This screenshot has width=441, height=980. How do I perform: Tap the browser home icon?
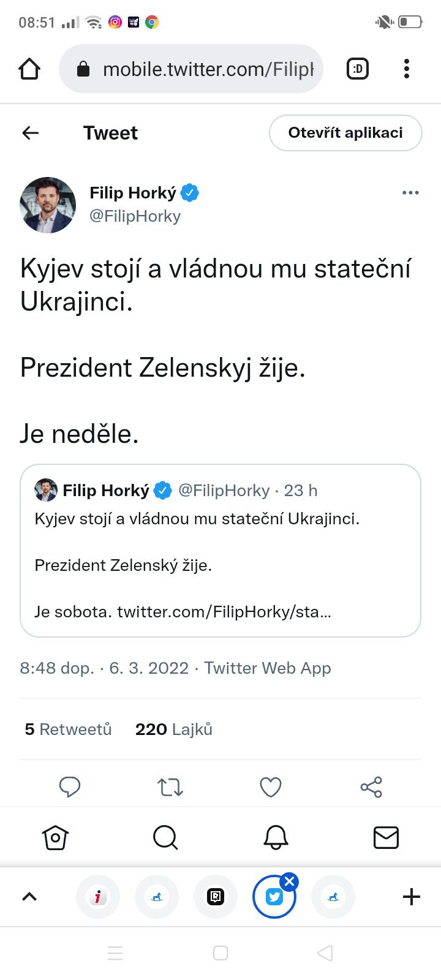(x=29, y=69)
